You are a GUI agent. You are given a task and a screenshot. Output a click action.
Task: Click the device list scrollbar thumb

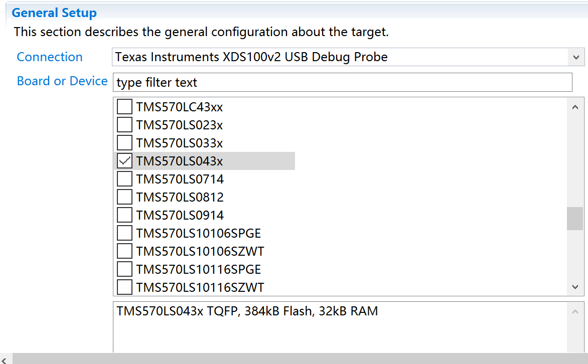575,218
